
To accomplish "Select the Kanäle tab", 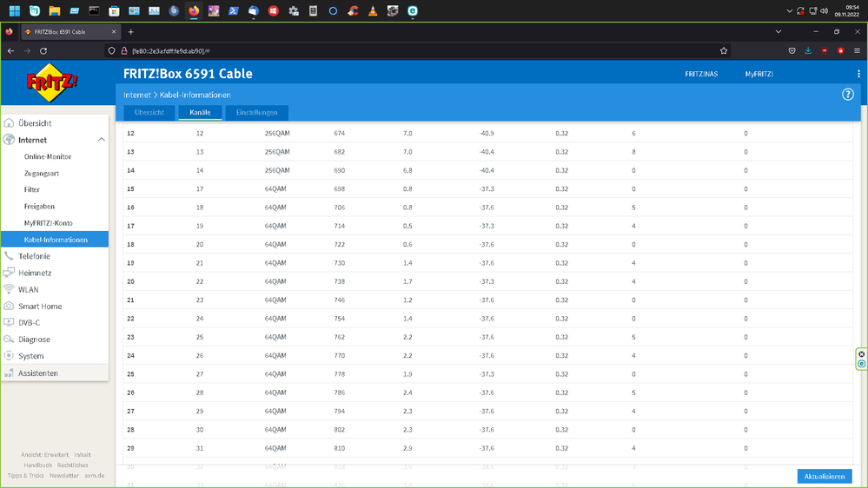I will pyautogui.click(x=200, y=112).
